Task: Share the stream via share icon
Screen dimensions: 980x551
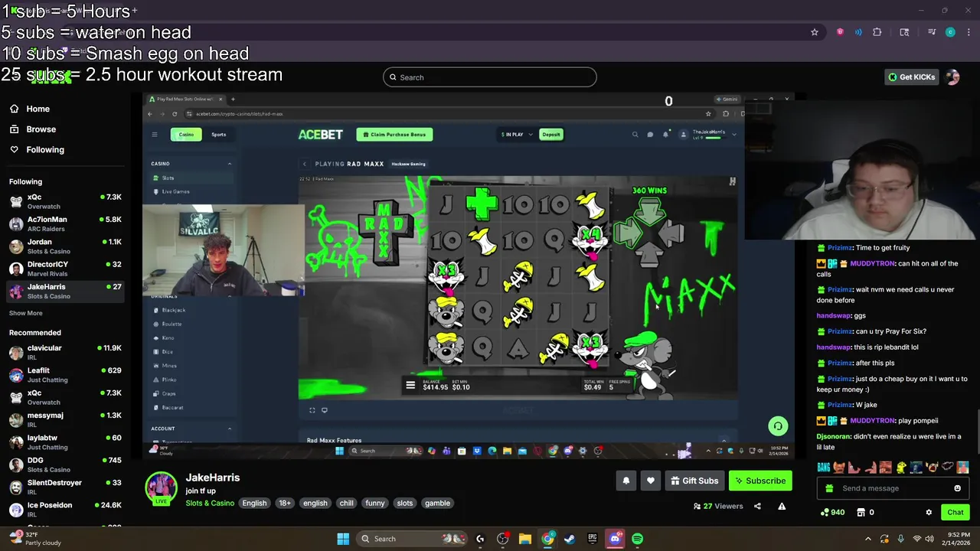Action: (757, 506)
